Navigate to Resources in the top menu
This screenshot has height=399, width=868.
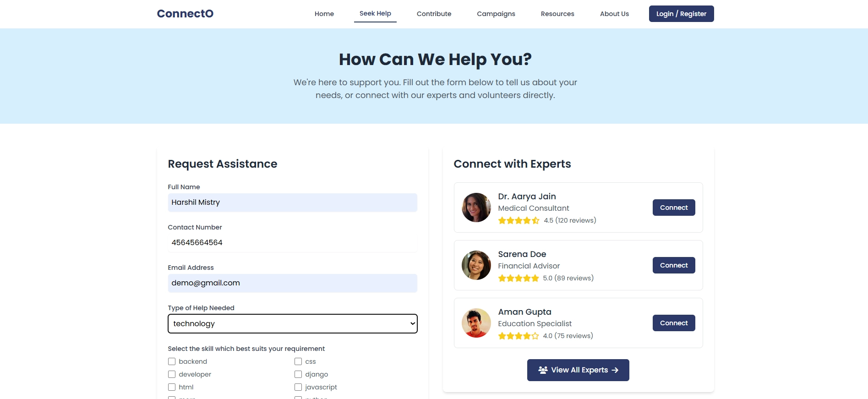tap(557, 14)
